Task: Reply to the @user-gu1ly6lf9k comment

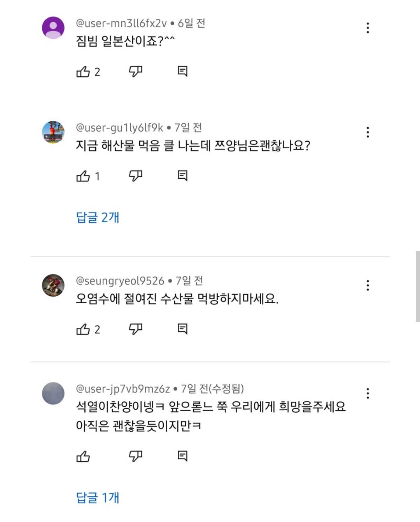Action: click(x=182, y=176)
